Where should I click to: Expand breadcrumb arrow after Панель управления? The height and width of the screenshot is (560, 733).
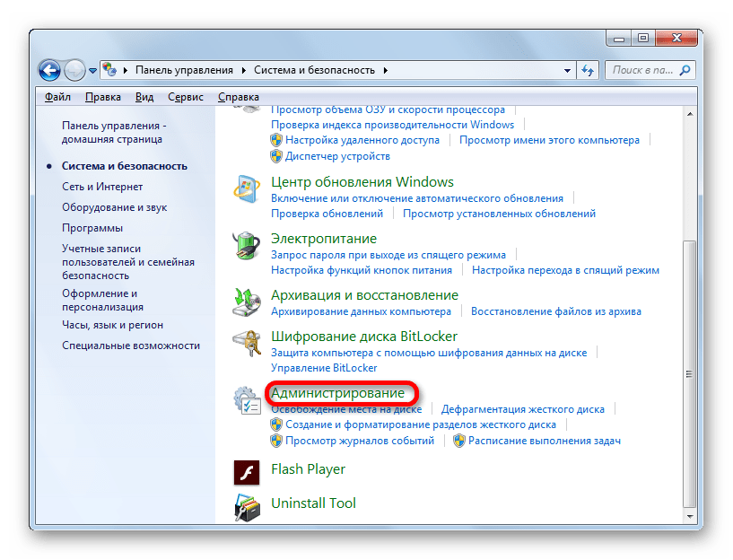(243, 70)
